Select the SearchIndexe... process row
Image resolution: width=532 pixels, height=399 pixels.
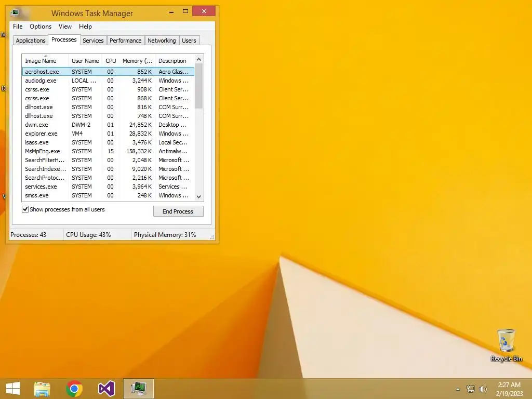[x=108, y=169]
